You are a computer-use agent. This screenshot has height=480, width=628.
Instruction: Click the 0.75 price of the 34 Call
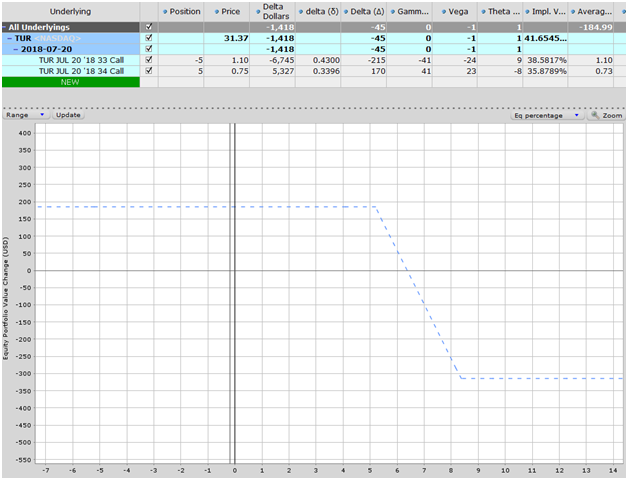point(227,71)
